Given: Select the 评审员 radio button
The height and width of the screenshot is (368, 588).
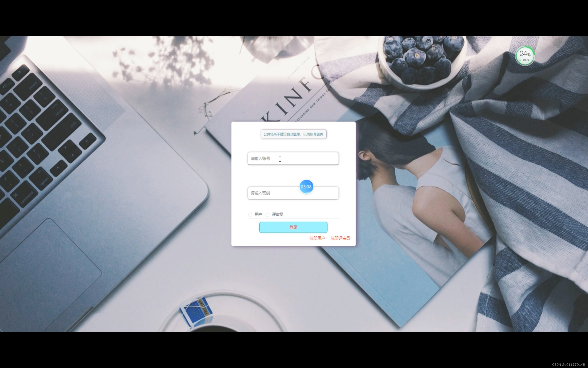Looking at the screenshot, I should click(267, 214).
